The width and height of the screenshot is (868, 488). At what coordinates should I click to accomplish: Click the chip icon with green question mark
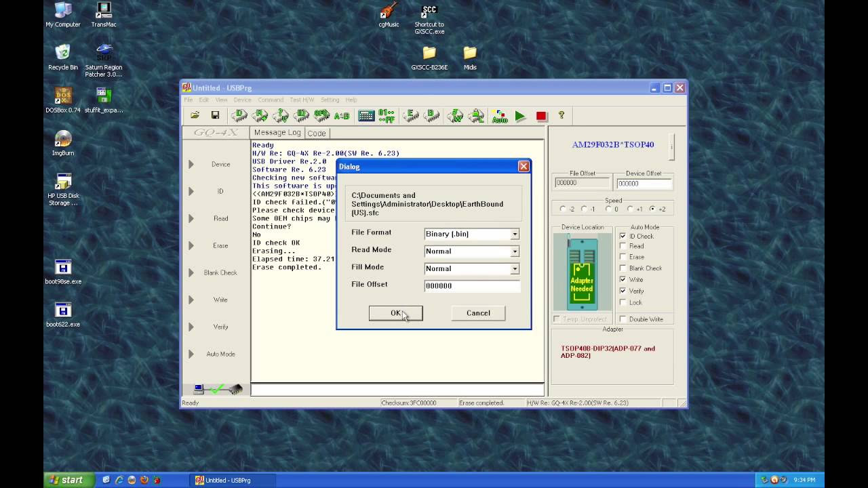click(x=281, y=116)
